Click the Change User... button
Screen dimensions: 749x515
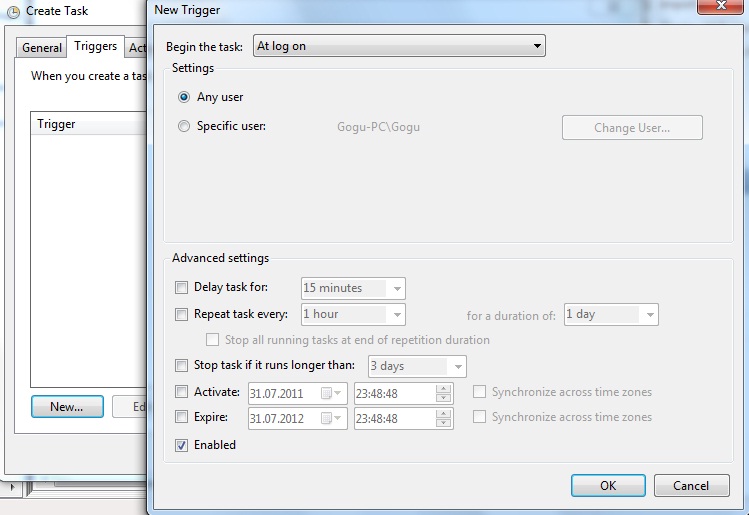(632, 128)
